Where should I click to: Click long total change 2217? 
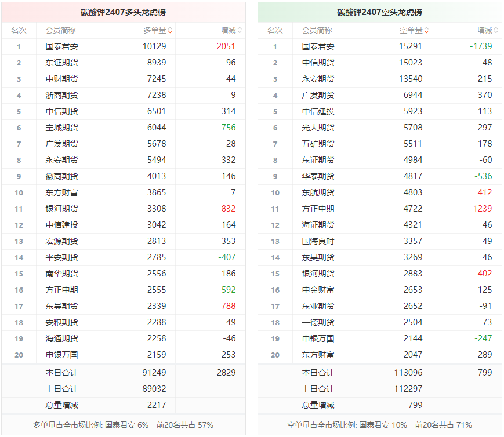coord(157,405)
